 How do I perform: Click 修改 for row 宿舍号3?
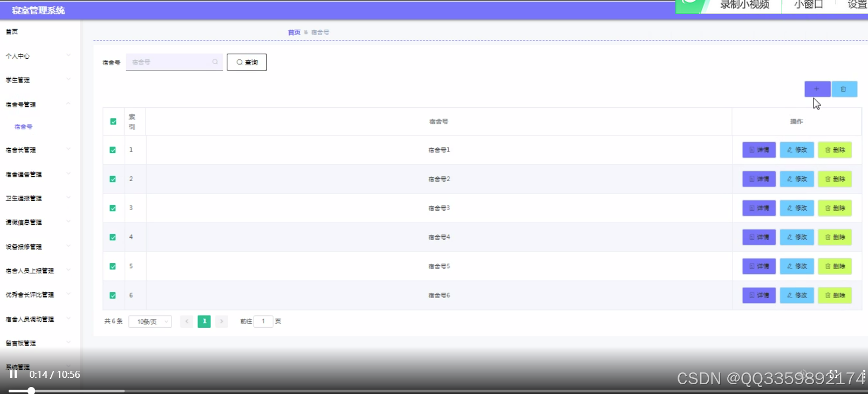pos(797,208)
